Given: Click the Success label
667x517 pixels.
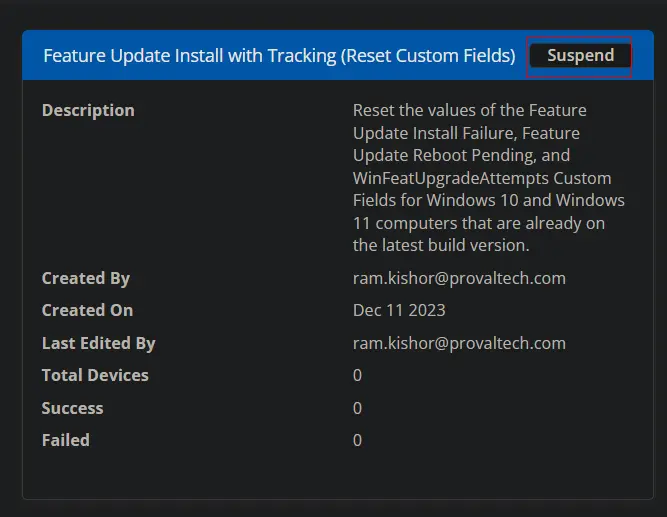Looking at the screenshot, I should [72, 408].
